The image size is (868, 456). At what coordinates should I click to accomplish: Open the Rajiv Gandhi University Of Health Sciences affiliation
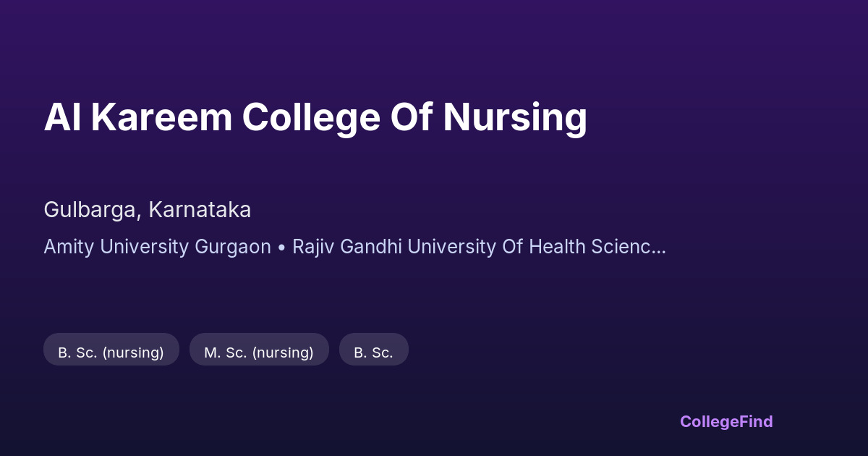coord(477,247)
